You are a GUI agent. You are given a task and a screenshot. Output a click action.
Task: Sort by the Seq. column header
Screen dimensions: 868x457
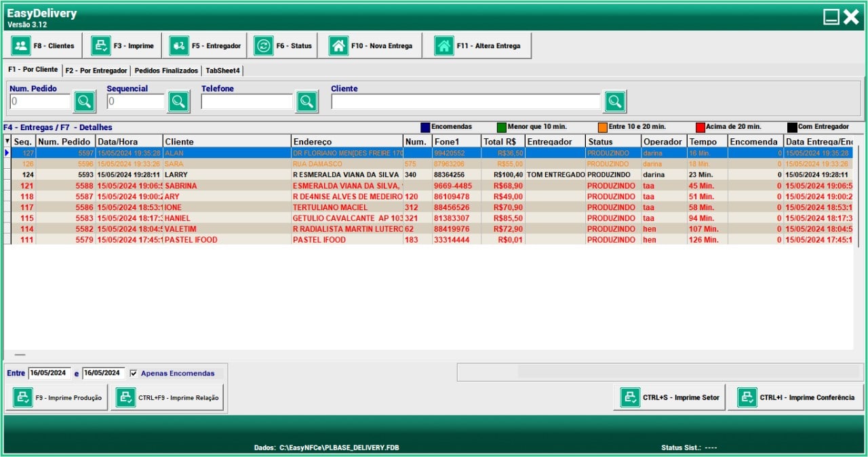pos(24,142)
